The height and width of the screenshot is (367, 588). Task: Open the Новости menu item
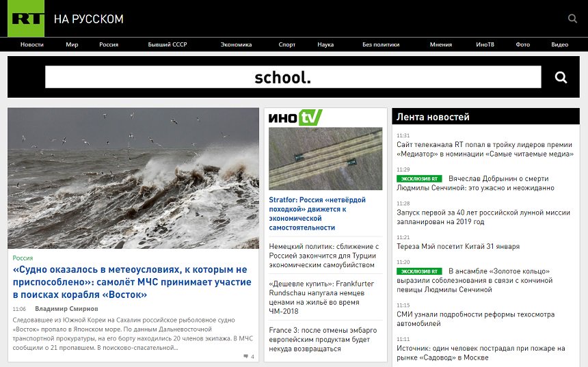[x=32, y=44]
